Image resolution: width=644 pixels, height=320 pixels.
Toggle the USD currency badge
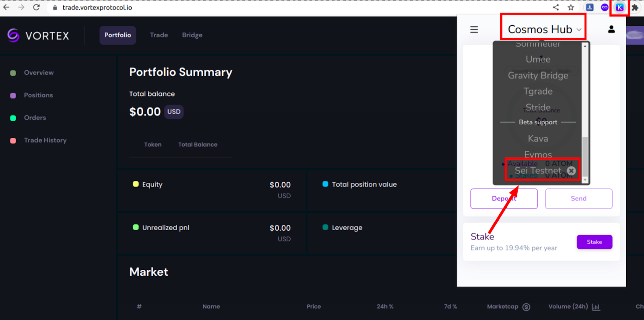click(x=174, y=111)
